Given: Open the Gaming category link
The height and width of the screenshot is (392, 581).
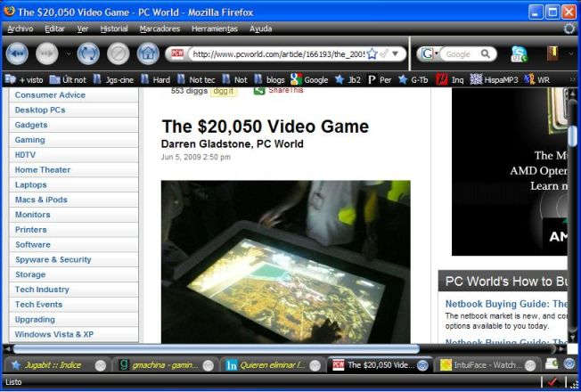Looking at the screenshot, I should (x=30, y=140).
